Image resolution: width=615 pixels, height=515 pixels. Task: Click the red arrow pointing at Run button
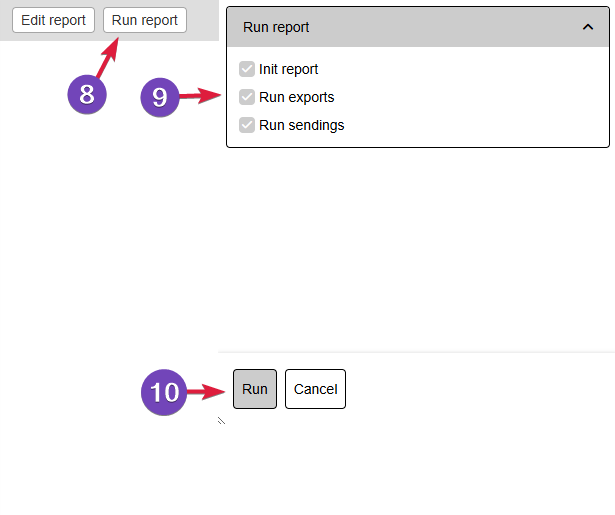[206, 391]
